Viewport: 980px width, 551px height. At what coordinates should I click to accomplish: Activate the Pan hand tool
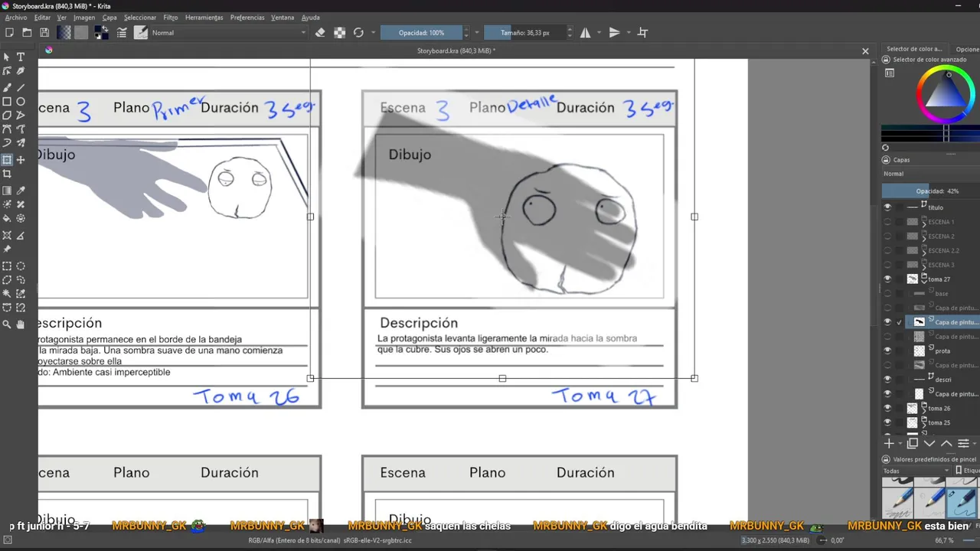(x=21, y=324)
